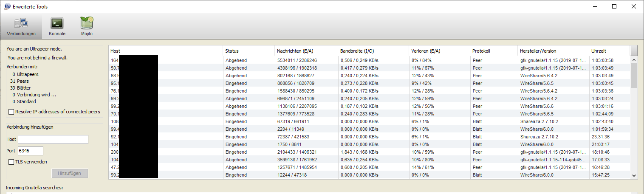Click the scroll up arrow of the table
This screenshot has height=194, width=644.
634,60
